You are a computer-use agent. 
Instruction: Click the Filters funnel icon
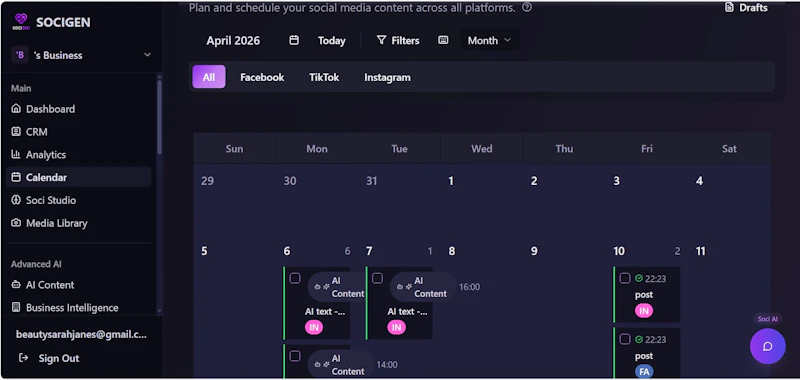[381, 40]
